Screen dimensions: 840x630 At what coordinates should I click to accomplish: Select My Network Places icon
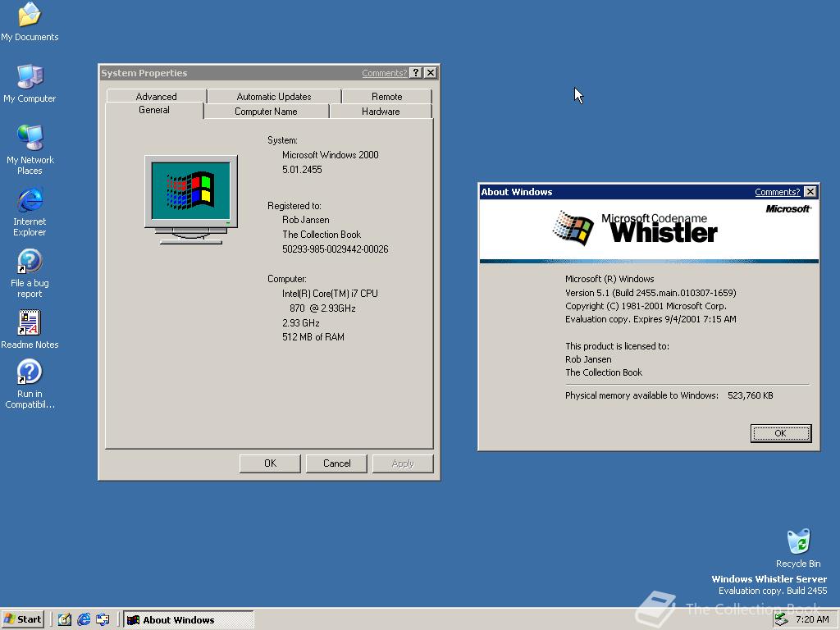[30, 149]
